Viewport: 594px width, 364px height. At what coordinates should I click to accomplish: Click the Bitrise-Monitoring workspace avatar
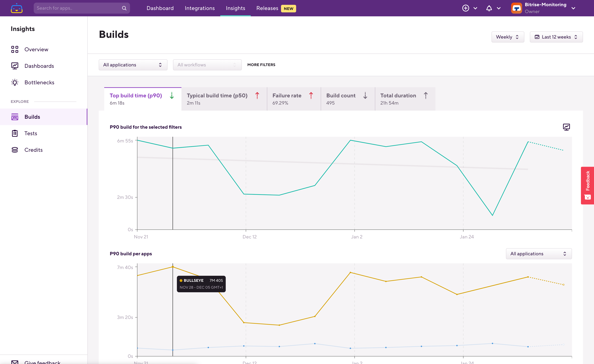(x=516, y=8)
